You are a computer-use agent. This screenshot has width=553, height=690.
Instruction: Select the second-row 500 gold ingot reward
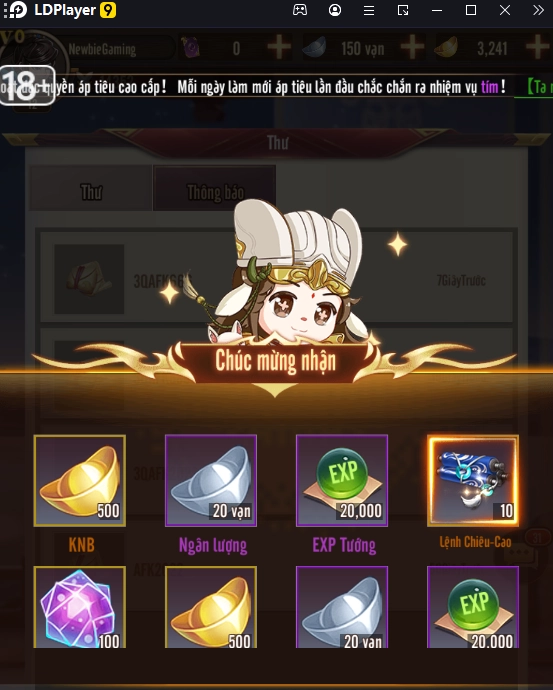click(211, 607)
